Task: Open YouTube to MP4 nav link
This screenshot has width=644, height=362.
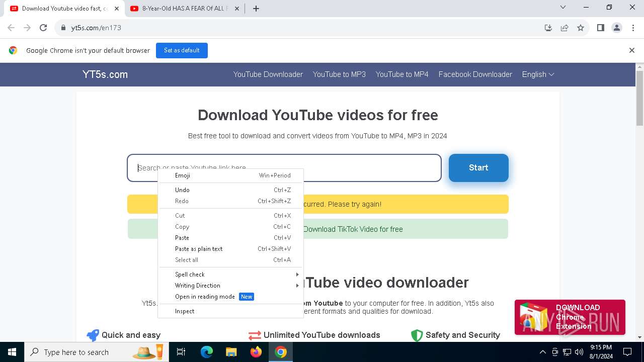Action: (x=402, y=74)
